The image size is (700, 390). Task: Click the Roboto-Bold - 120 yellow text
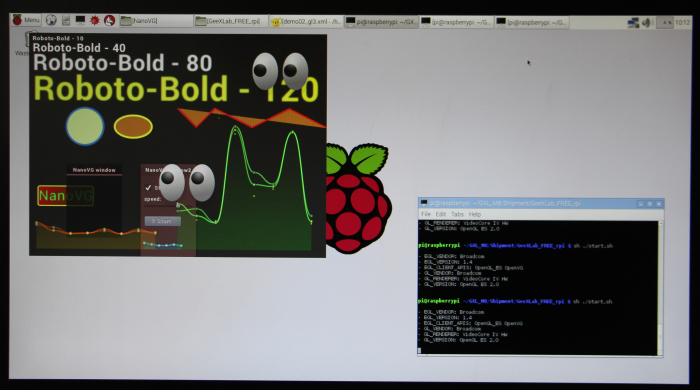coord(176,89)
